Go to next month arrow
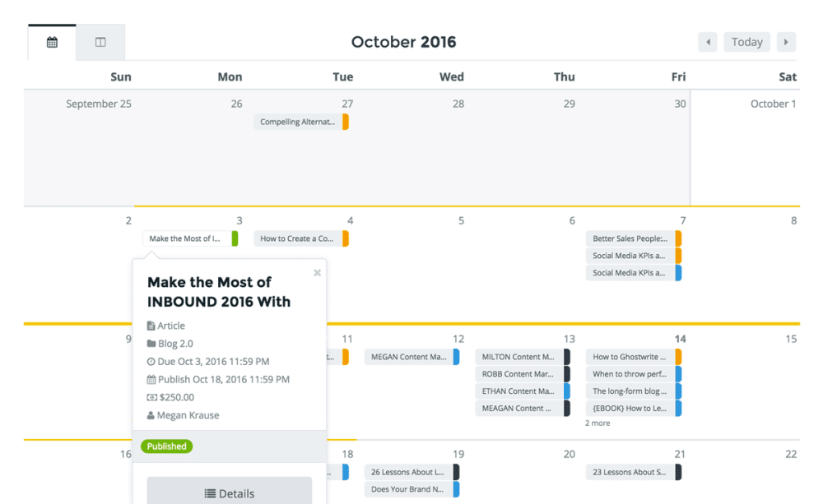This screenshot has height=504, width=823. [786, 42]
